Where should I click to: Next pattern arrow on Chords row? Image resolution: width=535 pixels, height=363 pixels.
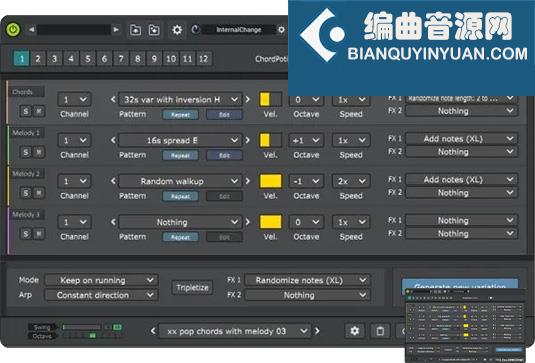pyautogui.click(x=248, y=100)
